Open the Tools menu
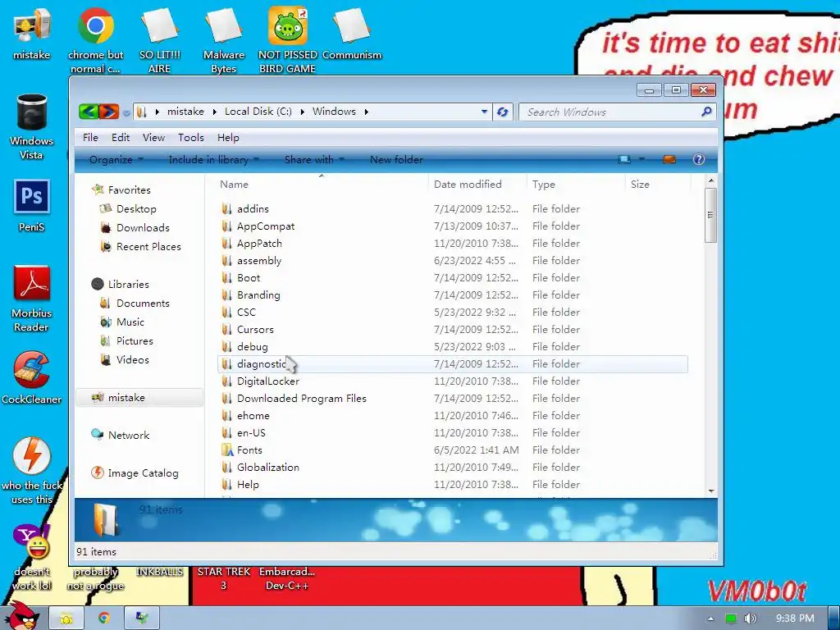The width and height of the screenshot is (840, 630). 191,138
